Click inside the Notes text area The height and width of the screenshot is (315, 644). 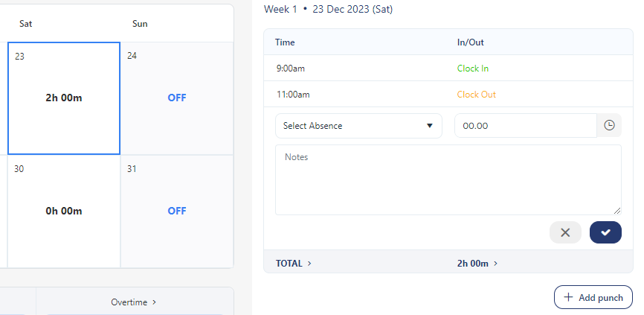448,179
